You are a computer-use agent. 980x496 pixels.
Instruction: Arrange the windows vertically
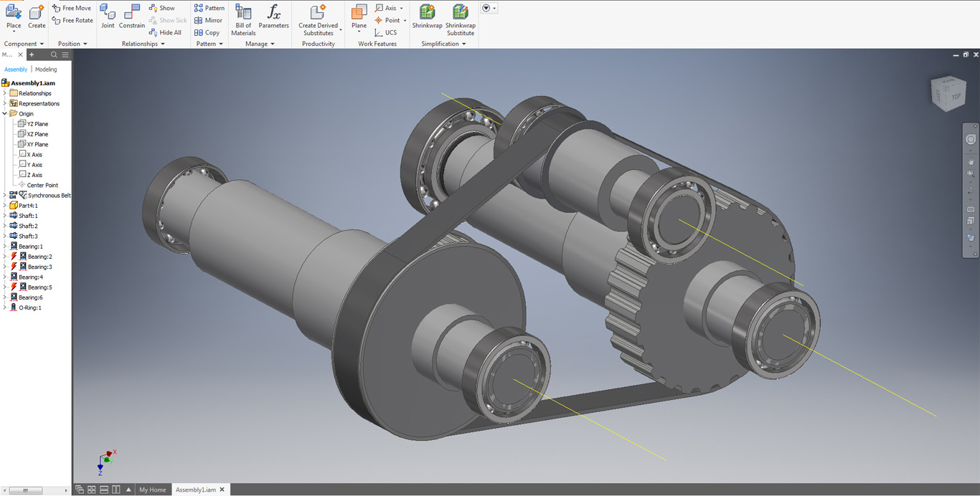[x=116, y=490]
